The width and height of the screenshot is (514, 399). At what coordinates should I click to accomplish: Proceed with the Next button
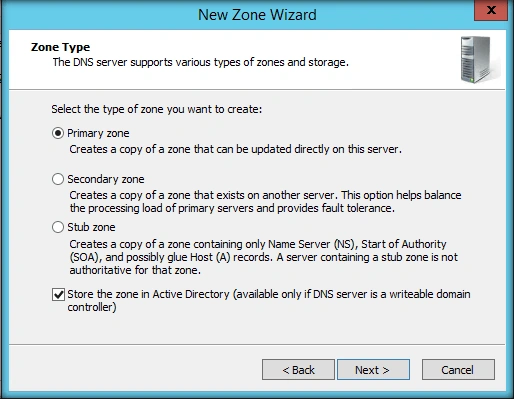coord(373,370)
